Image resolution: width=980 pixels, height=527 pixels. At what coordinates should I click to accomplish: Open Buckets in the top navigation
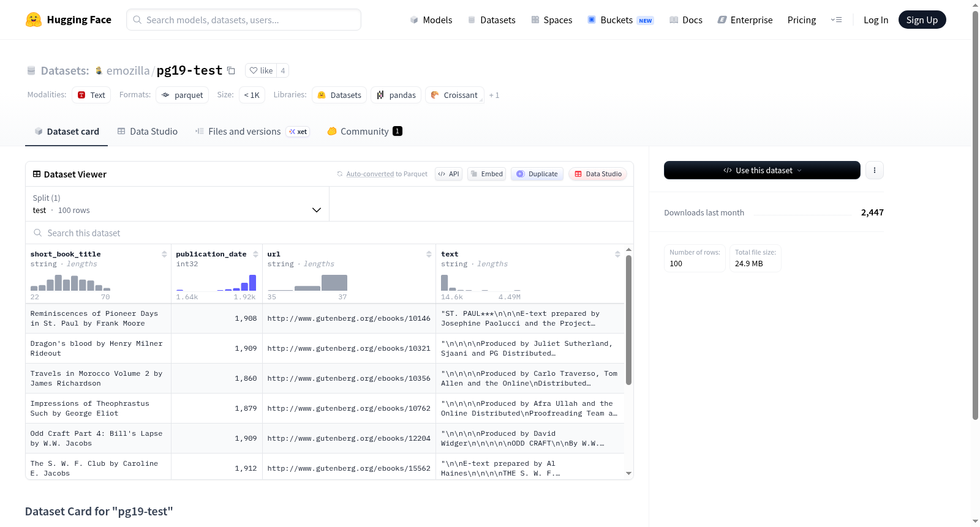coord(620,20)
